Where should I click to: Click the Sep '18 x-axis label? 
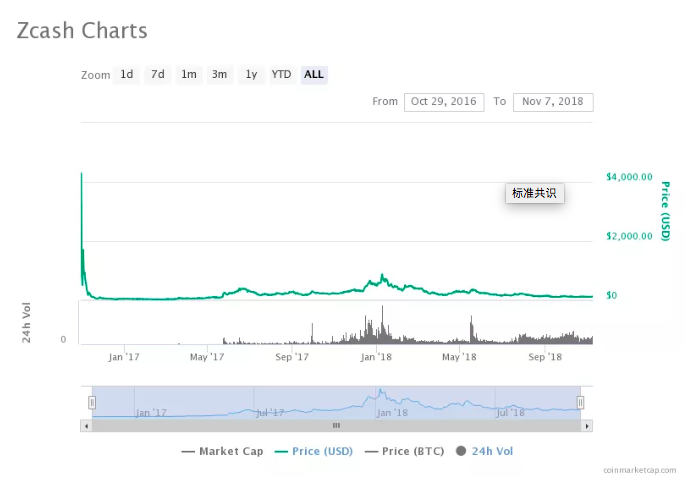[545, 357]
